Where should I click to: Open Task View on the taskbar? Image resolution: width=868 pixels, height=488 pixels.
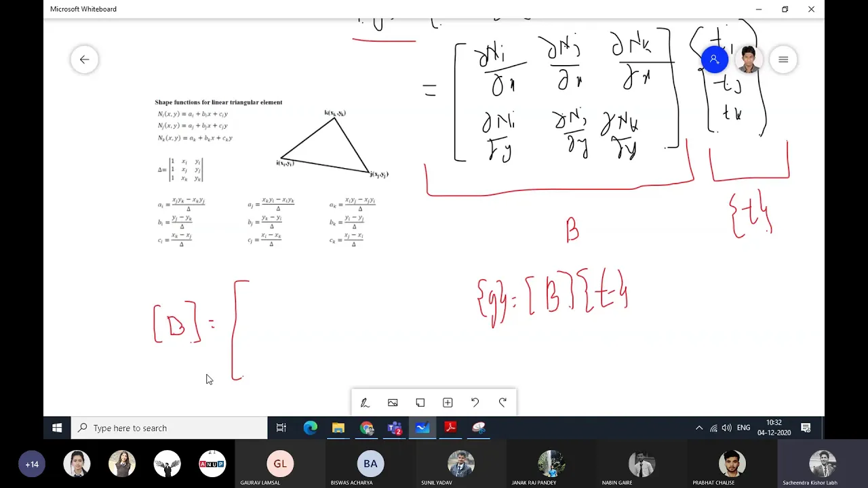pyautogui.click(x=281, y=428)
